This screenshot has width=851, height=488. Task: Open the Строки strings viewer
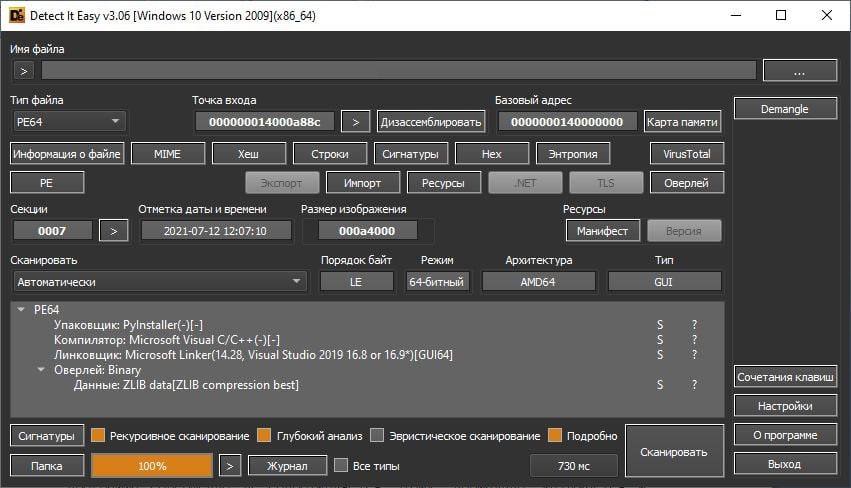point(330,154)
